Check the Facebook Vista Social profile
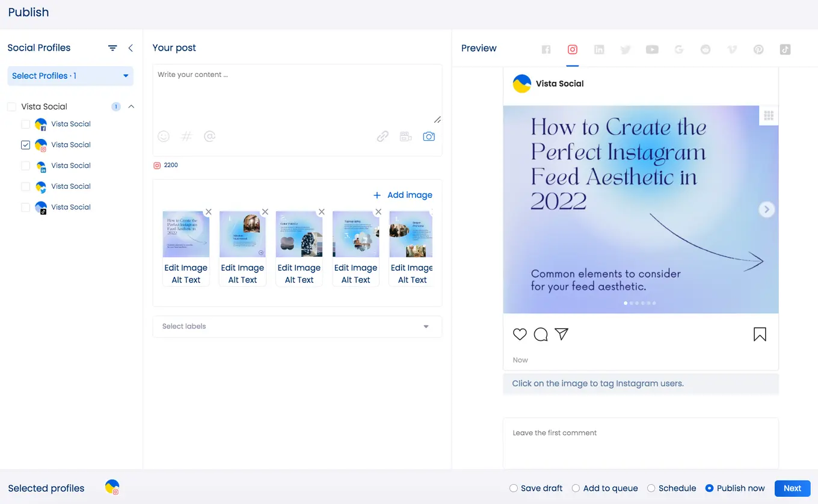This screenshot has height=504, width=818. [25, 124]
